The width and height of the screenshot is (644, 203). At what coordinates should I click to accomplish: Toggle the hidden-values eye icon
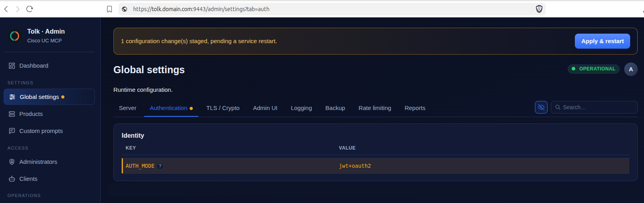point(541,107)
